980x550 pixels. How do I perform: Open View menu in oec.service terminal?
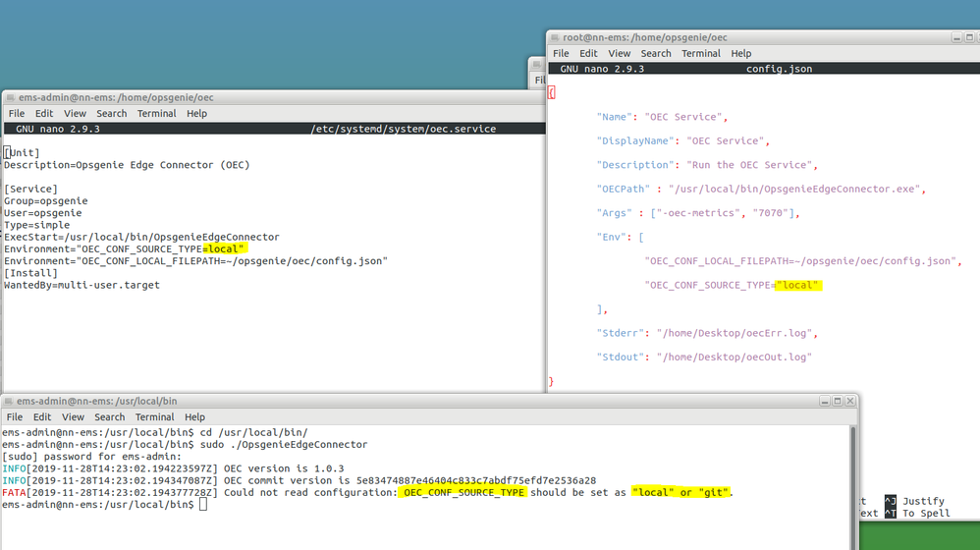(75, 113)
